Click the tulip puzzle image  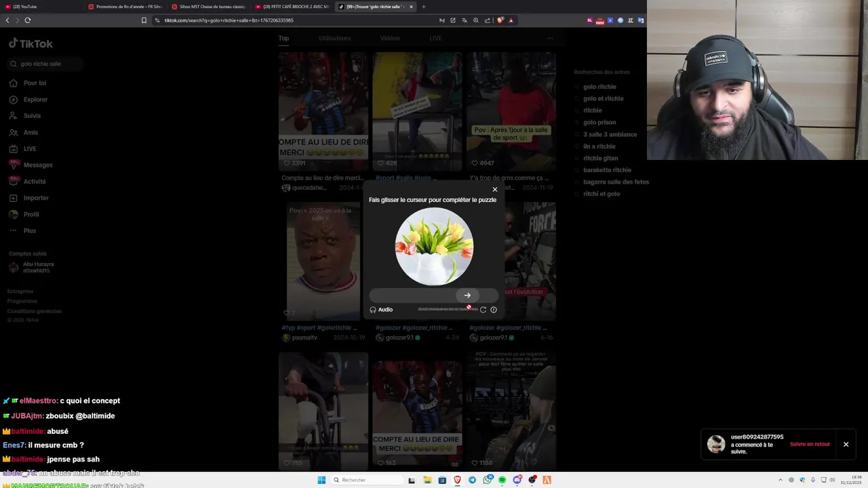[x=434, y=246]
